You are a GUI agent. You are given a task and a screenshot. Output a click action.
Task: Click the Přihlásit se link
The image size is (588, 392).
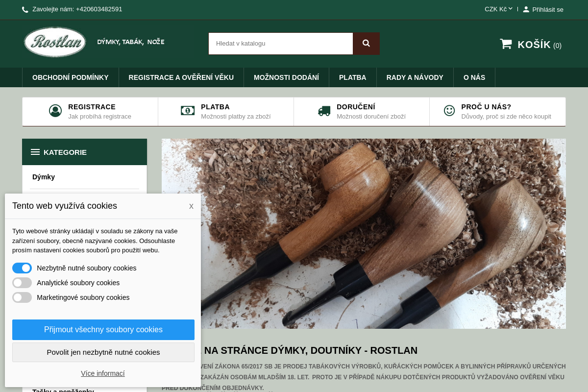click(x=548, y=9)
